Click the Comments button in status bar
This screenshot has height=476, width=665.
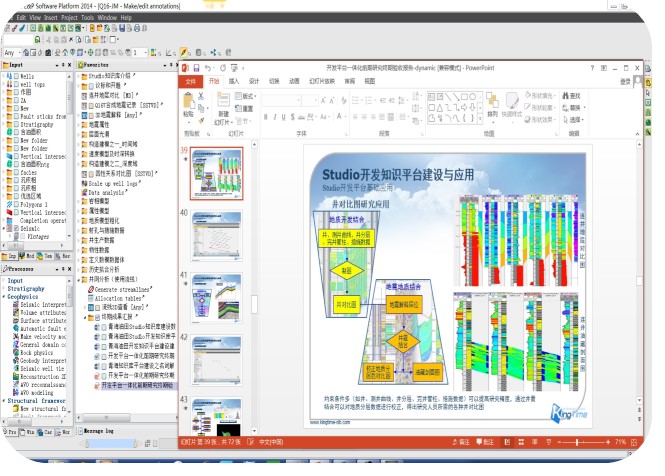click(485, 442)
